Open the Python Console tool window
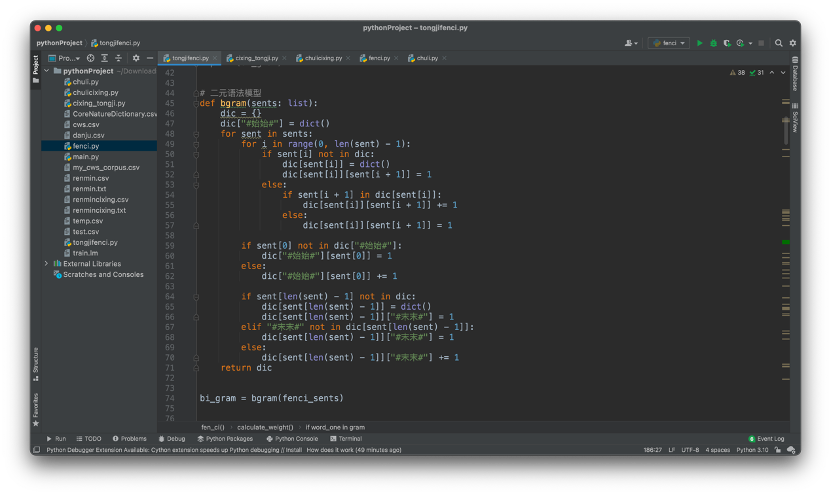832x496 pixels. point(292,439)
